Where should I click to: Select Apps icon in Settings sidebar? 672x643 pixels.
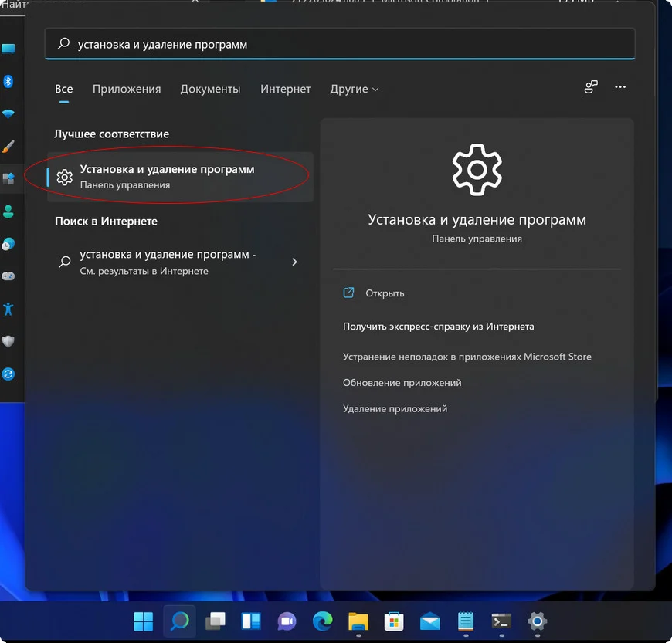tap(8, 178)
